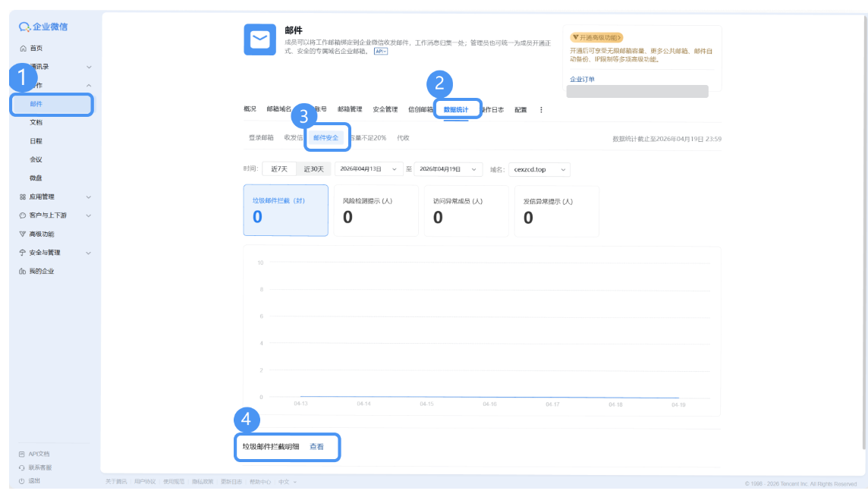868x497 pixels.
Task: Click the 首页 home icon
Action: (23, 48)
